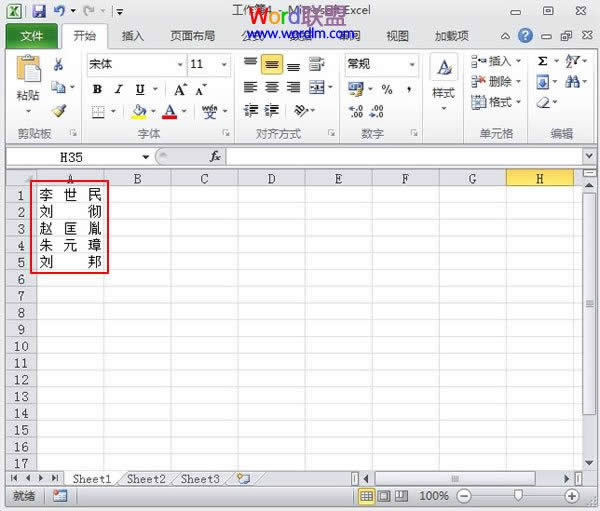The height and width of the screenshot is (511, 600).
Task: Click Merge and Center icon
Action: tap(316, 88)
